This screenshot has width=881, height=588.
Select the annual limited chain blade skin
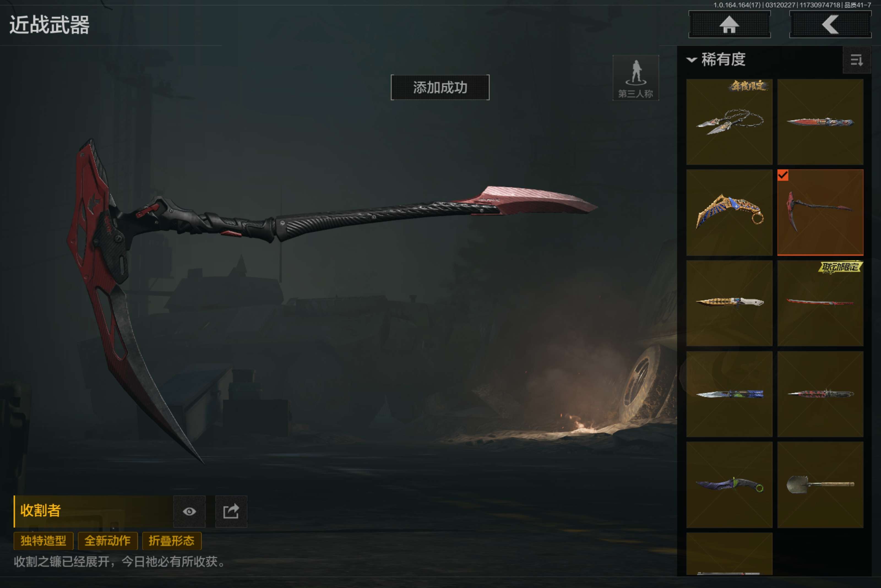pyautogui.click(x=730, y=122)
